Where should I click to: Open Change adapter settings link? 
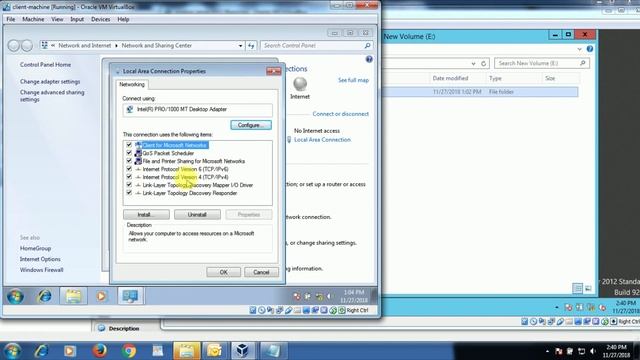[50, 82]
